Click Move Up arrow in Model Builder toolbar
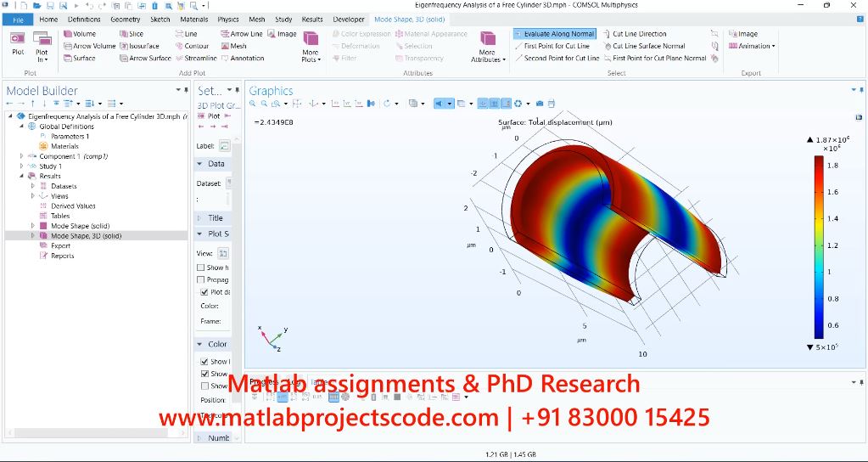 point(32,104)
